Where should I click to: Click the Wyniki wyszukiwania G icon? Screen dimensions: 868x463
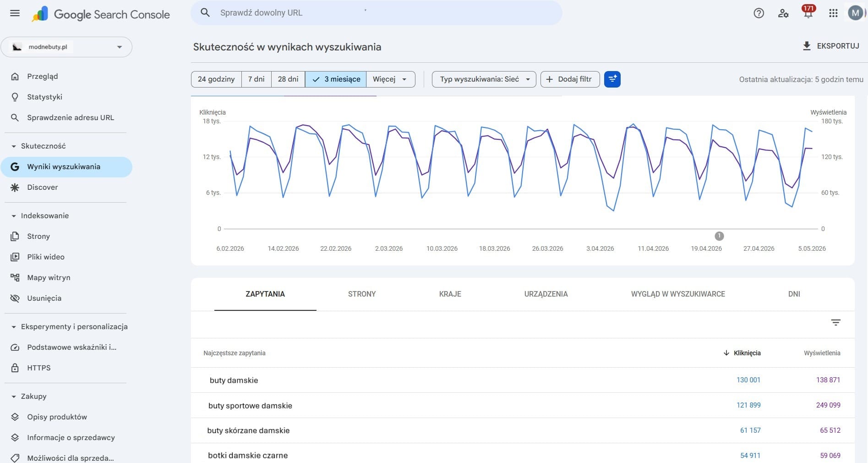pos(15,167)
